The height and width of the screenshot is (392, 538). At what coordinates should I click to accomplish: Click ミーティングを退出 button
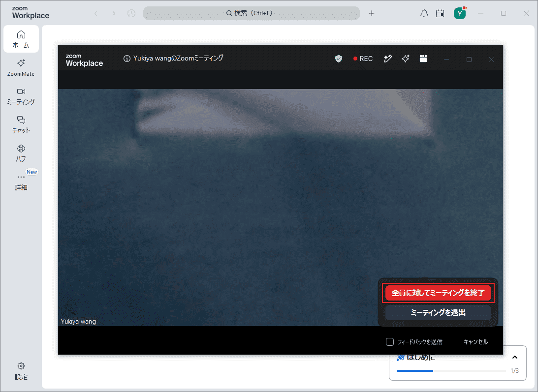(x=438, y=312)
